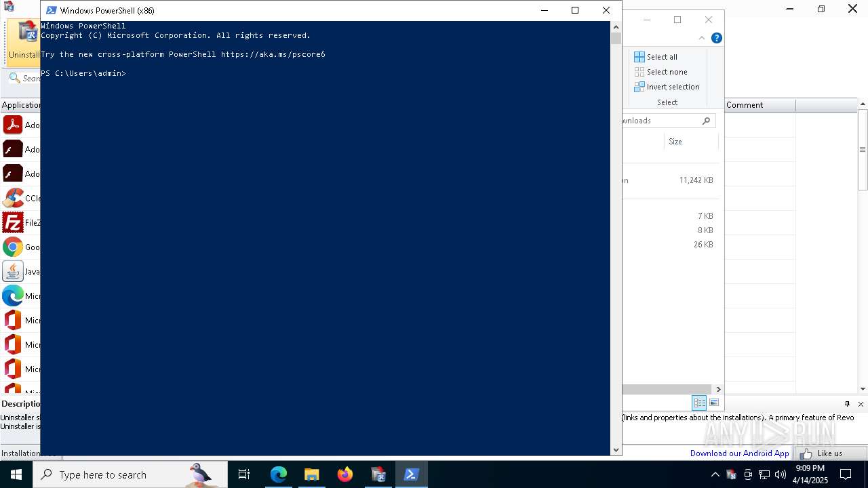868x488 pixels.
Task: Select the Microsoft Edge icon in the application list
Action: [13, 296]
